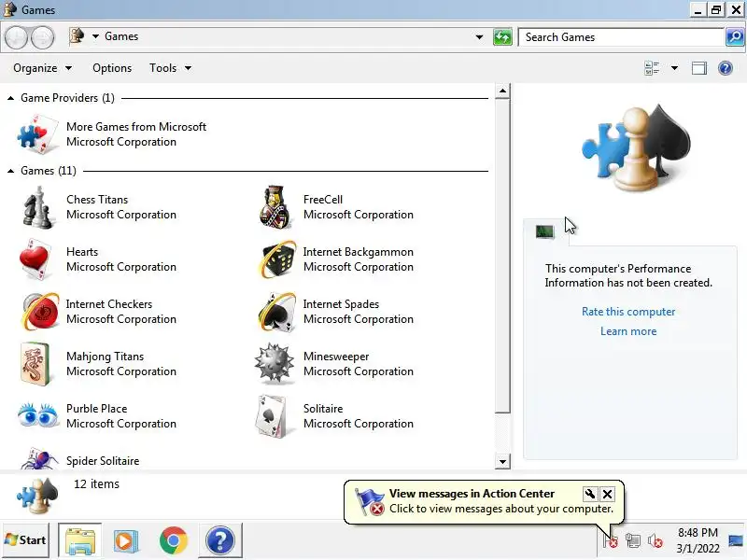Click the Purble Place eyes icon
The image size is (747, 560).
(38, 415)
